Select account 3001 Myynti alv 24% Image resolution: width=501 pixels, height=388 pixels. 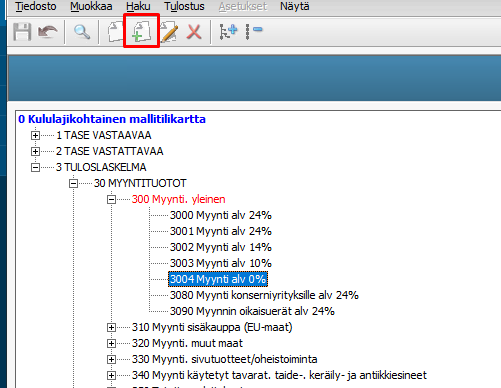point(221,231)
